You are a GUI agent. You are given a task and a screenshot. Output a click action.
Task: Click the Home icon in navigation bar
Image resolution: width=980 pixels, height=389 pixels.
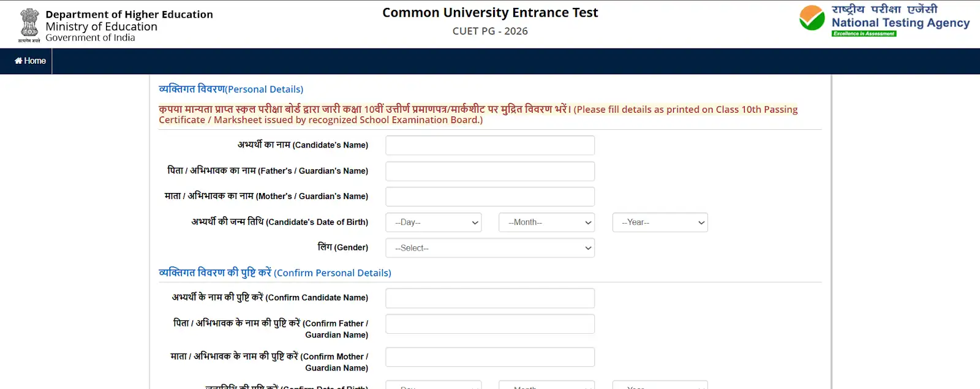(18, 61)
